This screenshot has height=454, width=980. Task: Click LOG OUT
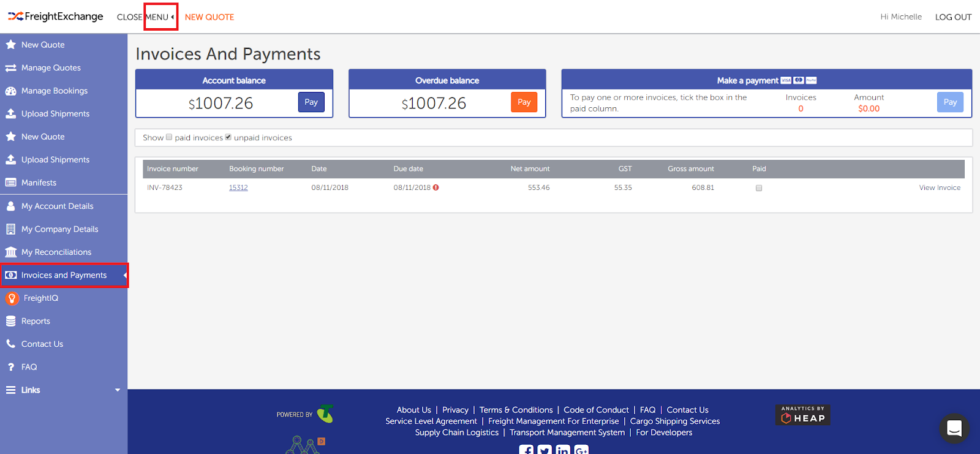tap(953, 17)
